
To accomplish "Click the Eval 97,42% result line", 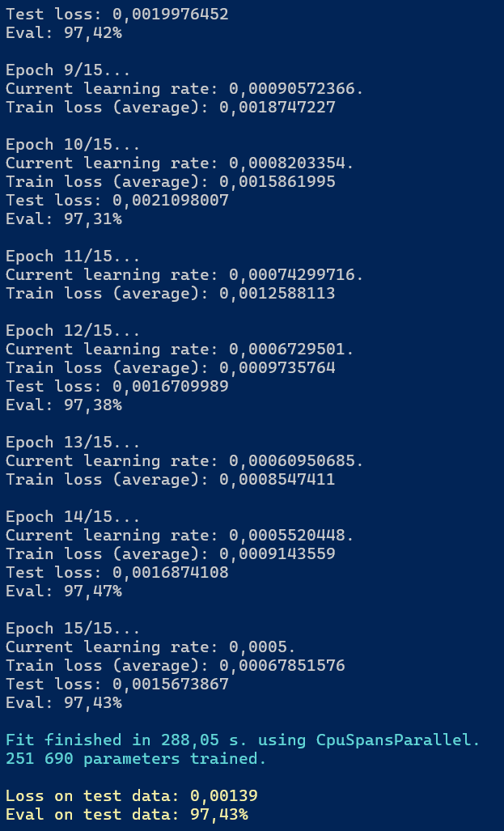I will point(64,33).
